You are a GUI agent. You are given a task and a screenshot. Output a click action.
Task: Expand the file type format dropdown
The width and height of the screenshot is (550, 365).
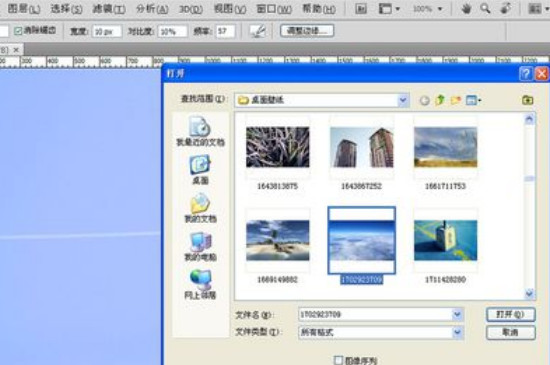[x=457, y=332]
